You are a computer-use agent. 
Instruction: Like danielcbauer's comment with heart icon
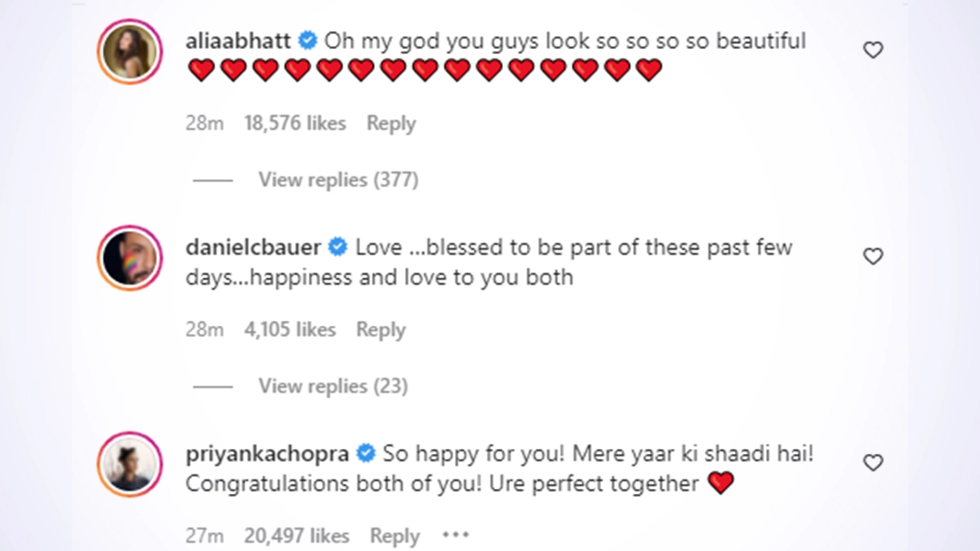point(873,257)
